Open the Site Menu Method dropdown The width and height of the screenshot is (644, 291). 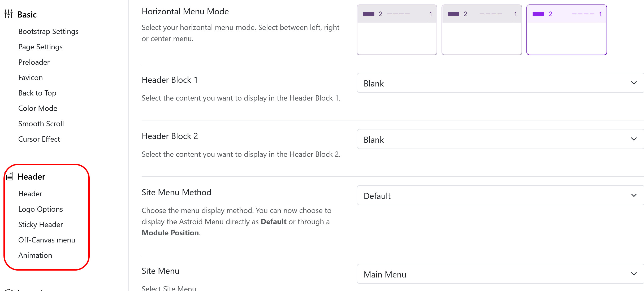[x=500, y=196]
